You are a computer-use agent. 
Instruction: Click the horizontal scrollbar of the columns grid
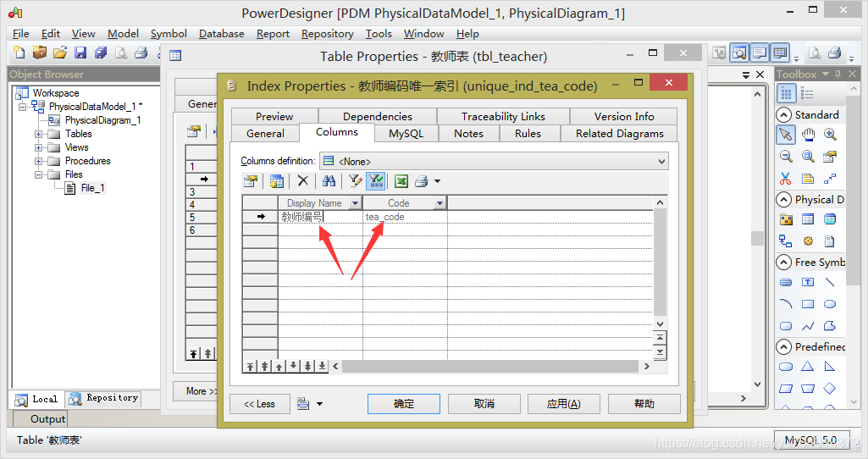[490, 366]
